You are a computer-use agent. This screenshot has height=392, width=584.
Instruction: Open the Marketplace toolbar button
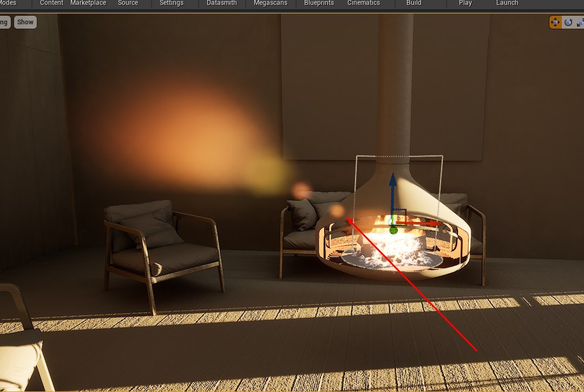click(88, 3)
